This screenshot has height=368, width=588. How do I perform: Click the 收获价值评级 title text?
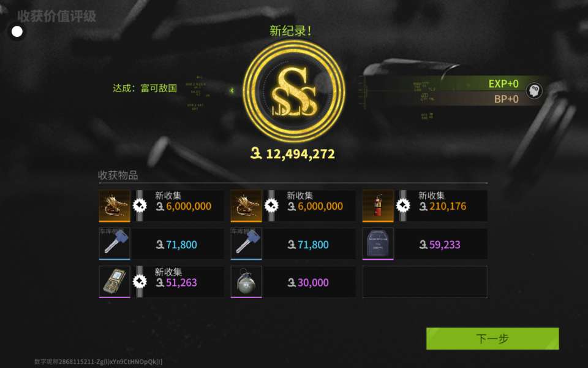point(56,16)
